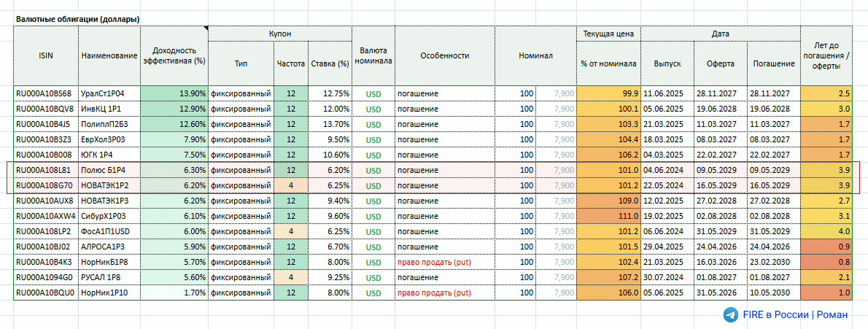The image size is (868, 329).
Task: Select the USD cell in the УралСт1Р04 row
Action: click(x=373, y=93)
